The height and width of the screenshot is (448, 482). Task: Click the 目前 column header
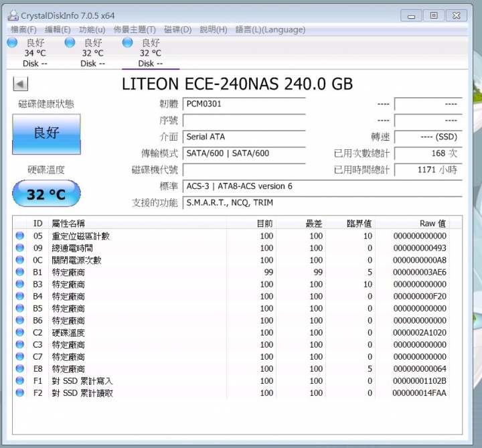pos(252,223)
